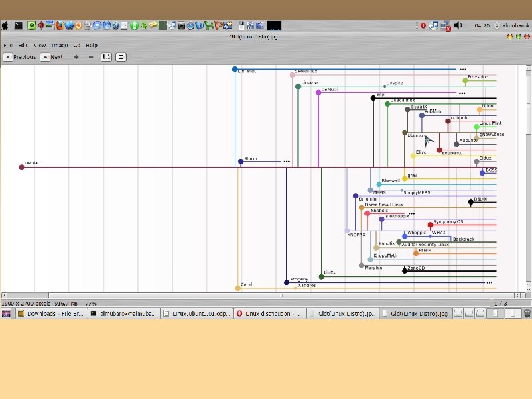Open the text editor notepad launcher
Viewport: 532px width, 399px height.
point(125,25)
